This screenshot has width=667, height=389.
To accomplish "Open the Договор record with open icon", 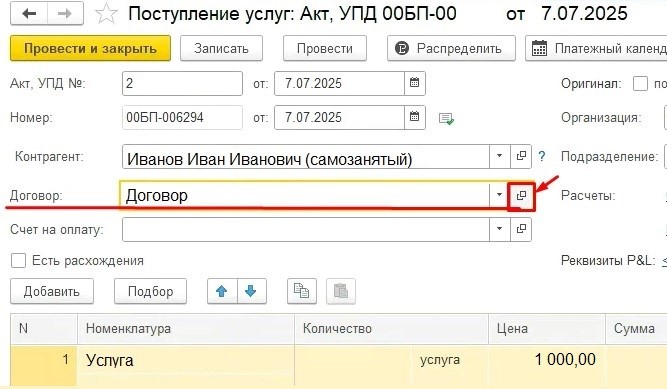I will click(521, 195).
